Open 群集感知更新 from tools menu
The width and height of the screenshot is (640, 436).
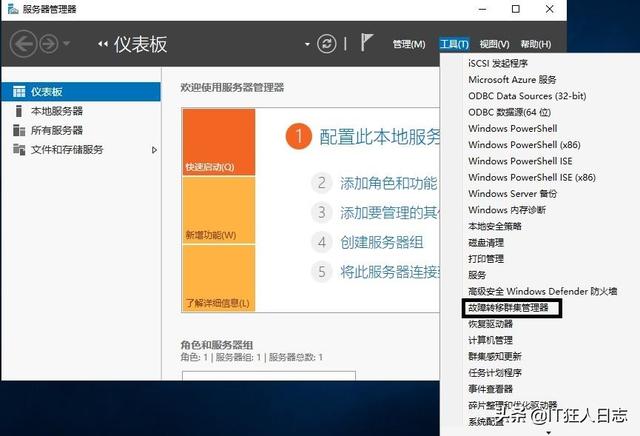click(495, 356)
